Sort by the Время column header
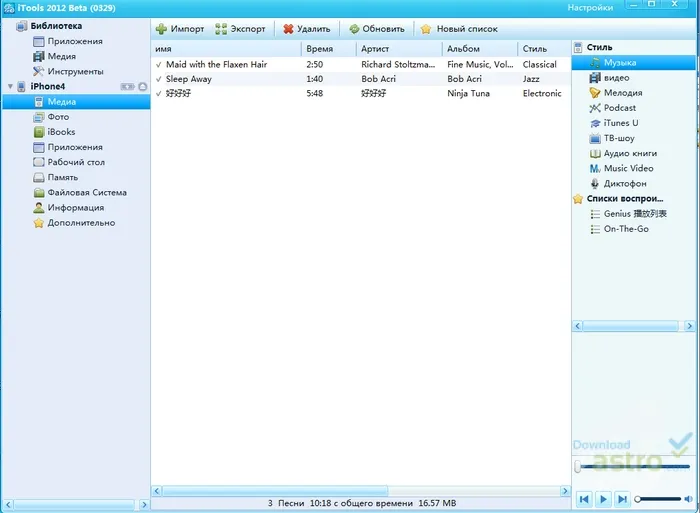The width and height of the screenshot is (700, 513). pos(329,49)
